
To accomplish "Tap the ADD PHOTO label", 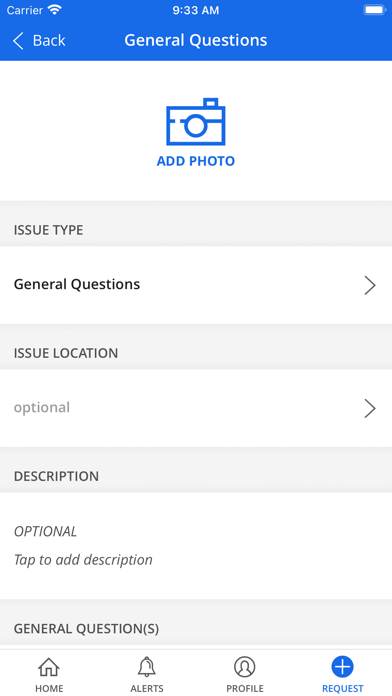I will (x=196, y=161).
